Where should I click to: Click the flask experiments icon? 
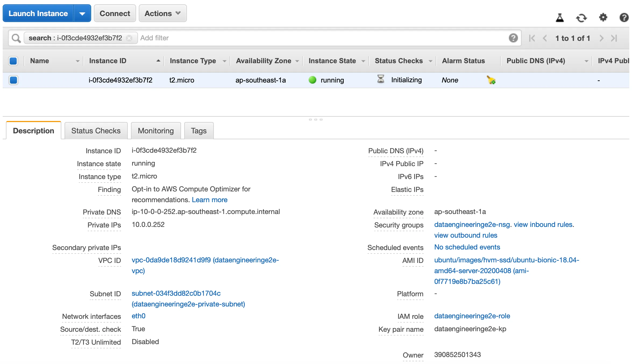pos(560,18)
